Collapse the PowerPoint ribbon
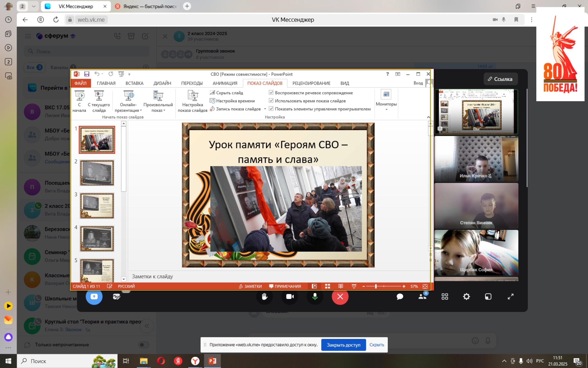 click(x=428, y=117)
